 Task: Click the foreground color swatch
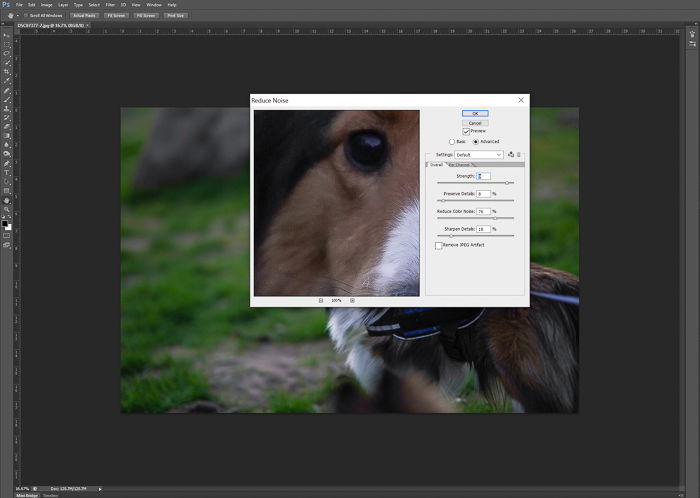click(x=4, y=224)
